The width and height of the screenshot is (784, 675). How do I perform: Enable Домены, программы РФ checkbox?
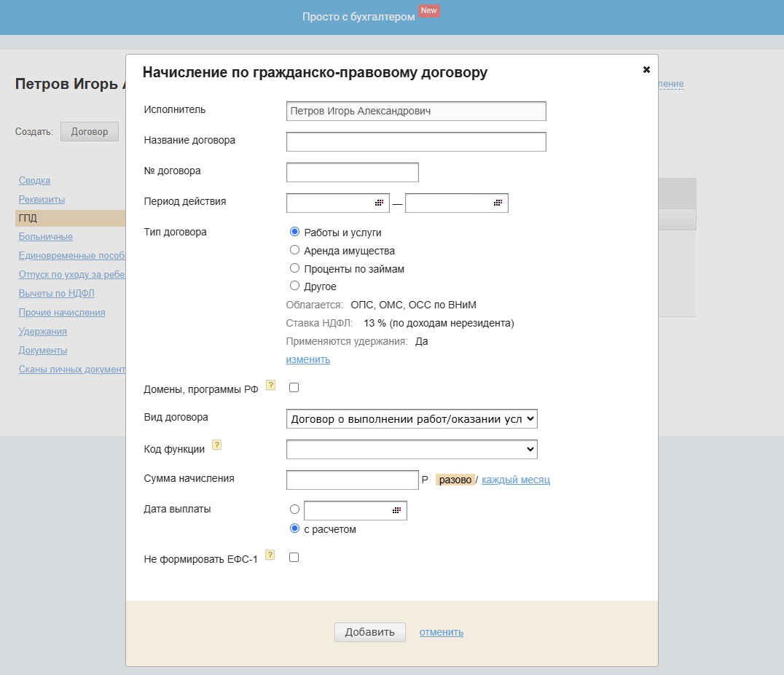(294, 388)
